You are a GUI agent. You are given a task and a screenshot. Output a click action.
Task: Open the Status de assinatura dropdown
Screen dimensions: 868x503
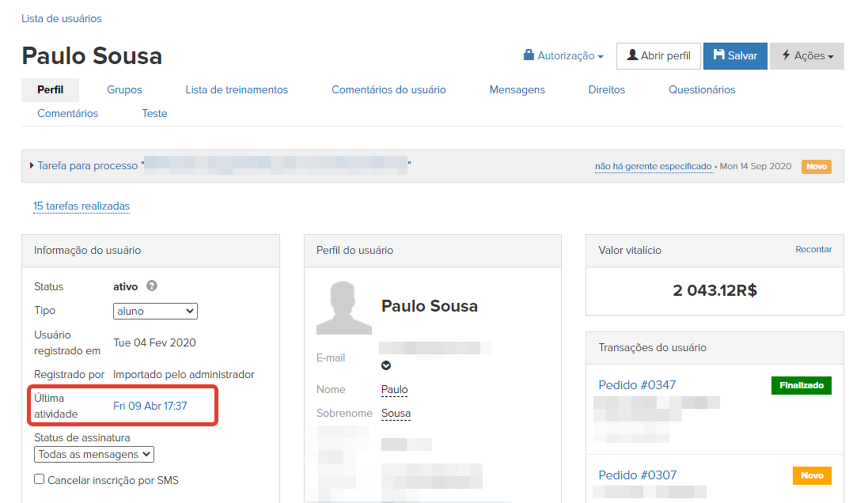click(94, 454)
